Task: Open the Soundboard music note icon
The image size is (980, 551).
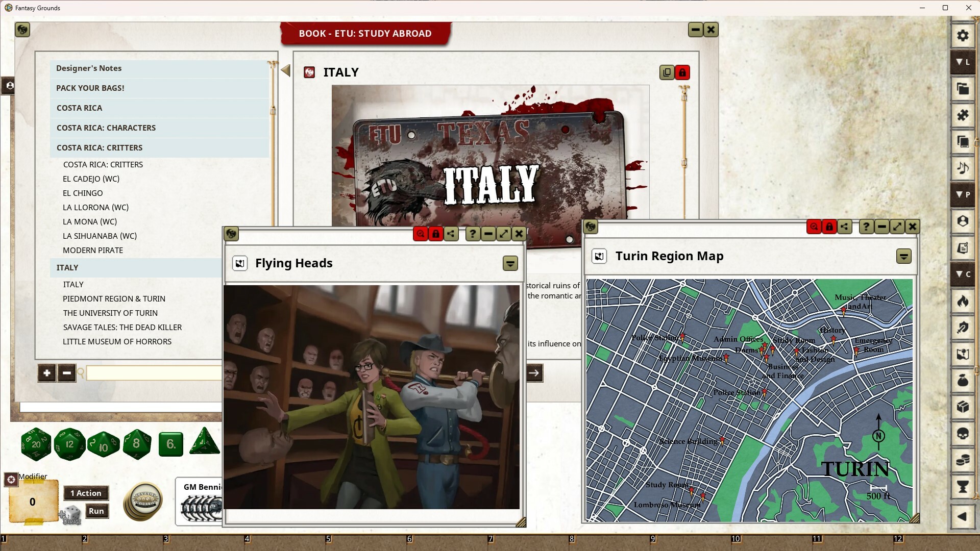Action: click(x=963, y=167)
